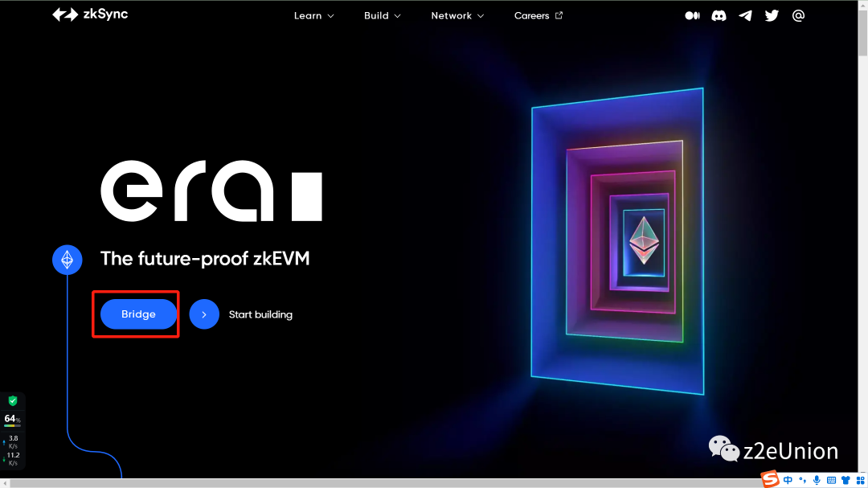The height and width of the screenshot is (488, 868).
Task: Click the blue Bridge button
Action: point(138,314)
